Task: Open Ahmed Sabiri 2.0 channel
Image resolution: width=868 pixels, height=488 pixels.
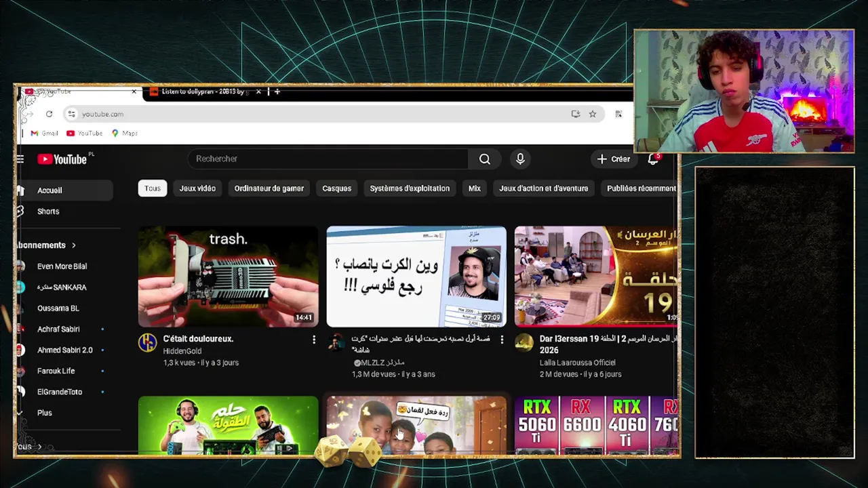Action: pyautogui.click(x=64, y=350)
